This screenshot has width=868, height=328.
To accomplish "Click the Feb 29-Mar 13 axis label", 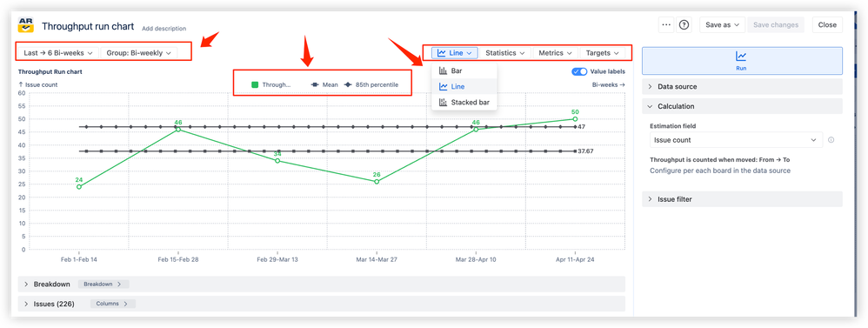I will pyautogui.click(x=277, y=259).
